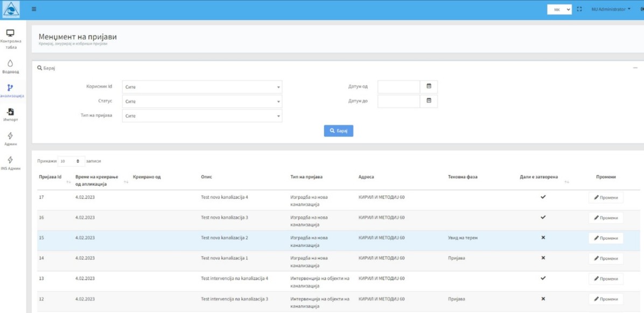
Task: Select the text 'Test nova kanalizacija 2'
Action: (224, 238)
